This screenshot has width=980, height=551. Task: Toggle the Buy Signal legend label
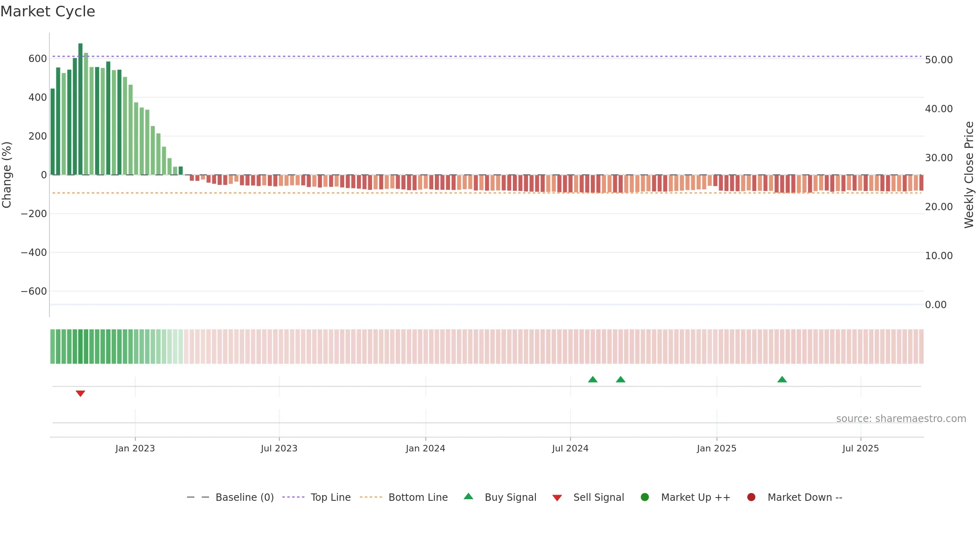510,497
